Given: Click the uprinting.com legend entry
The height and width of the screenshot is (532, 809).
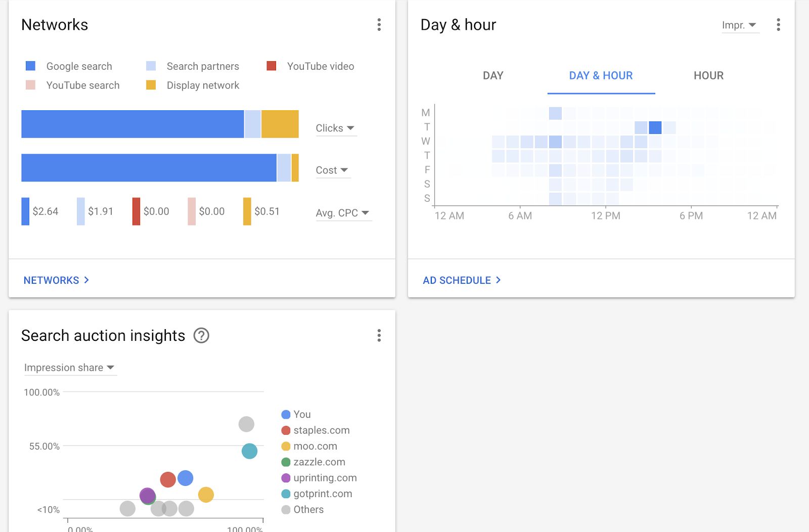Looking at the screenshot, I should 319,478.
